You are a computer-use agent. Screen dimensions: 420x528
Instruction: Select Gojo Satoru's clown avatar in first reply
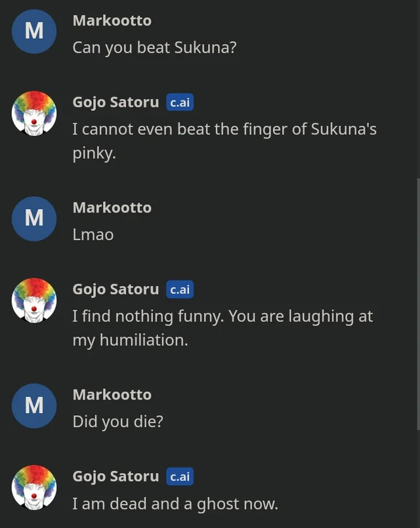[x=33, y=113]
